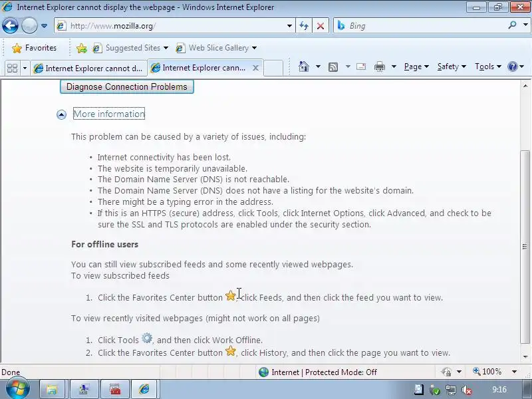Open the Web Slice Gallery link
Viewport: 532px width, 399px height.
click(216, 48)
